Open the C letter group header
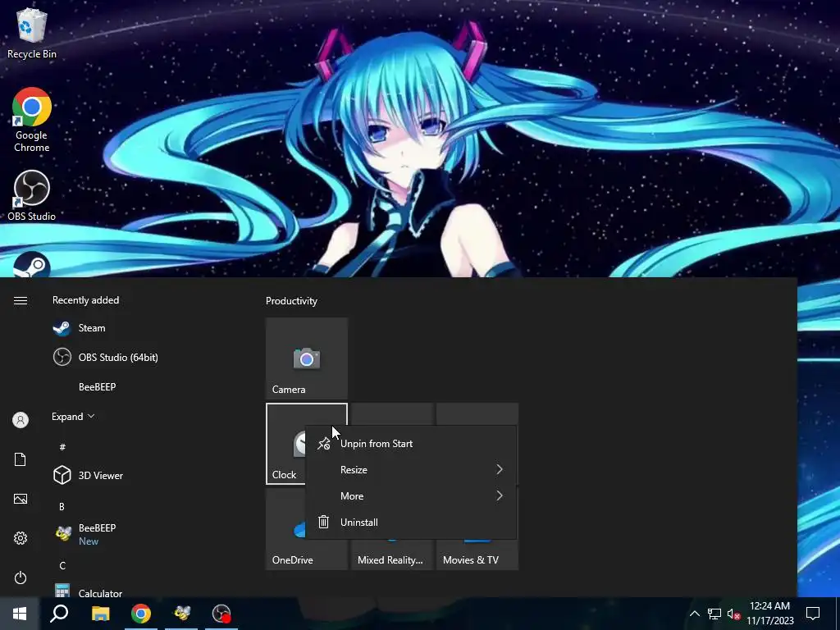The width and height of the screenshot is (840, 630). (62, 566)
